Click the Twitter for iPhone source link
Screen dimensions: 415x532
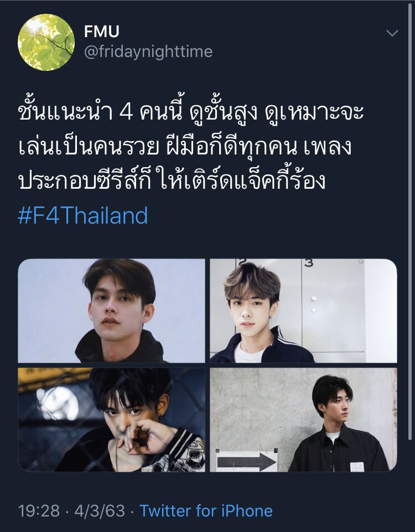pyautogui.click(x=206, y=510)
